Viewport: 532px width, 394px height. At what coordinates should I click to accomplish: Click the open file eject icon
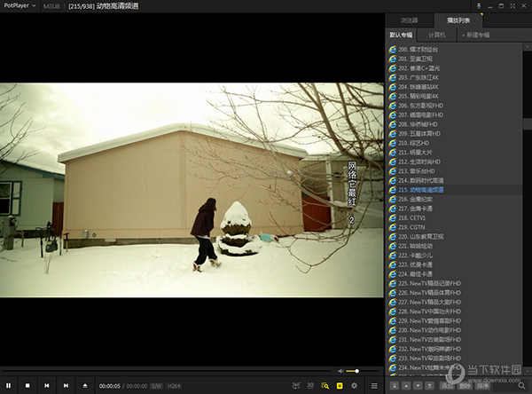pos(85,385)
